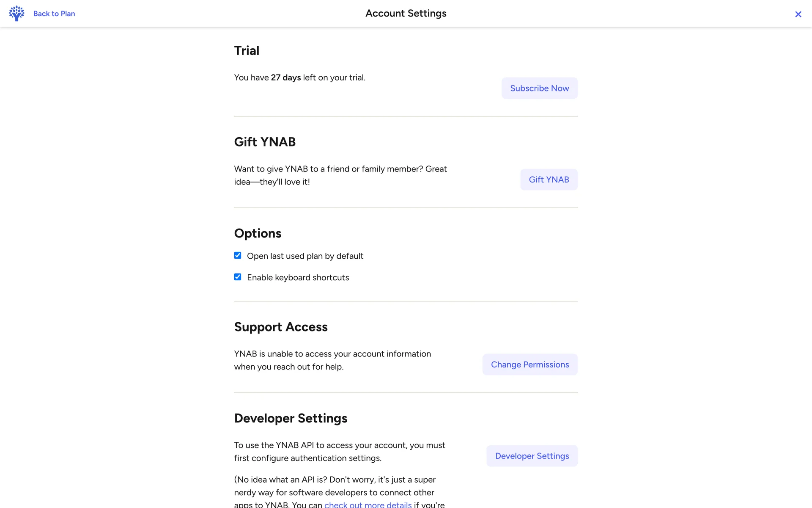Click the Developer Settings section heading
Viewport: 812px width, 508px height.
click(x=291, y=419)
